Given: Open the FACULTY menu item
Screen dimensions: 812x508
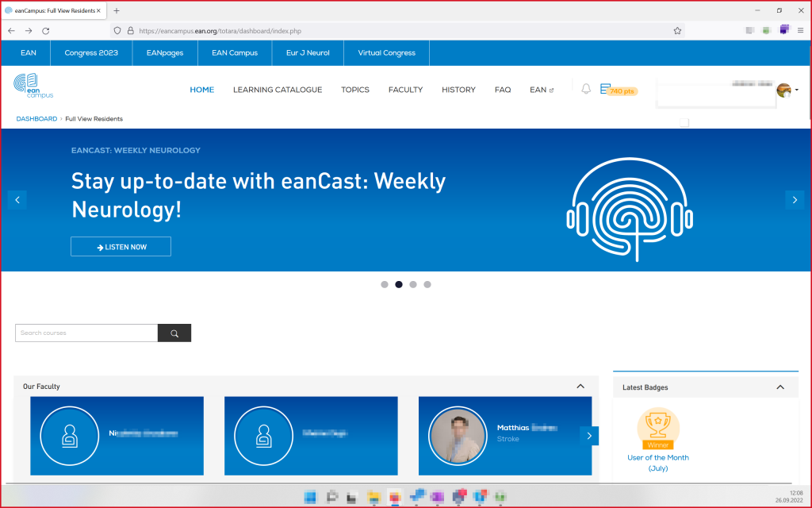Looking at the screenshot, I should pyautogui.click(x=405, y=90).
